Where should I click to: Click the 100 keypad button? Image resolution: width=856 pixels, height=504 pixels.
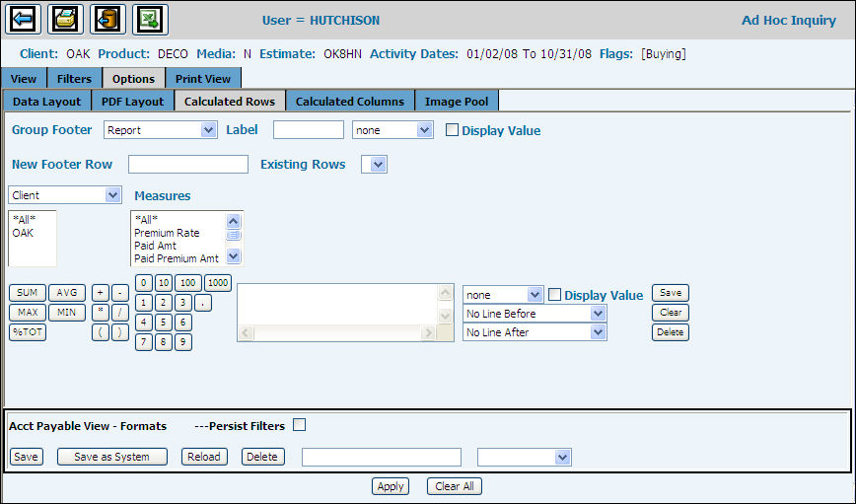tap(187, 283)
